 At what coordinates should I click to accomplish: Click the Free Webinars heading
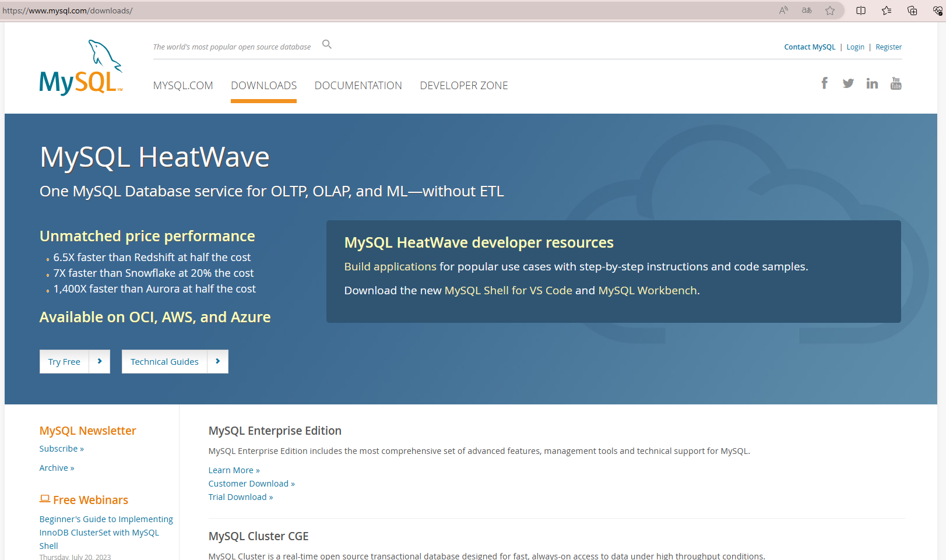(90, 500)
